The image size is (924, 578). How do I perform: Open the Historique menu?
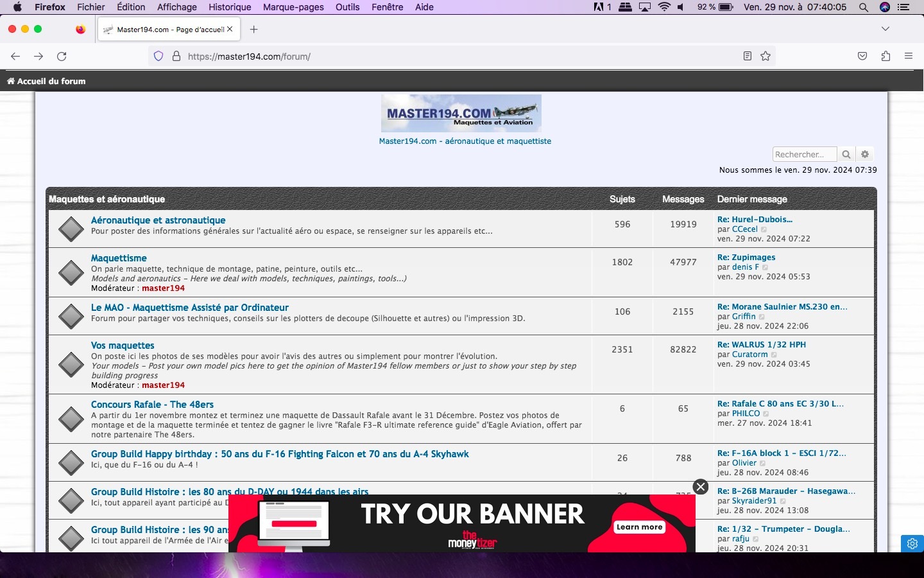tap(230, 7)
